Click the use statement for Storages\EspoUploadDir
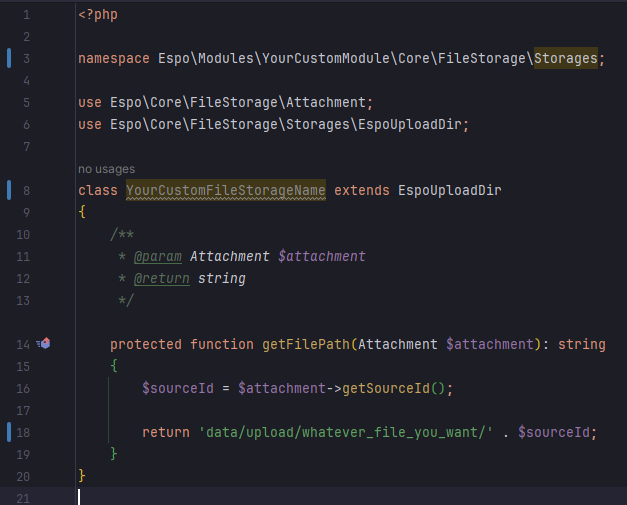This screenshot has width=627, height=505. click(274, 124)
